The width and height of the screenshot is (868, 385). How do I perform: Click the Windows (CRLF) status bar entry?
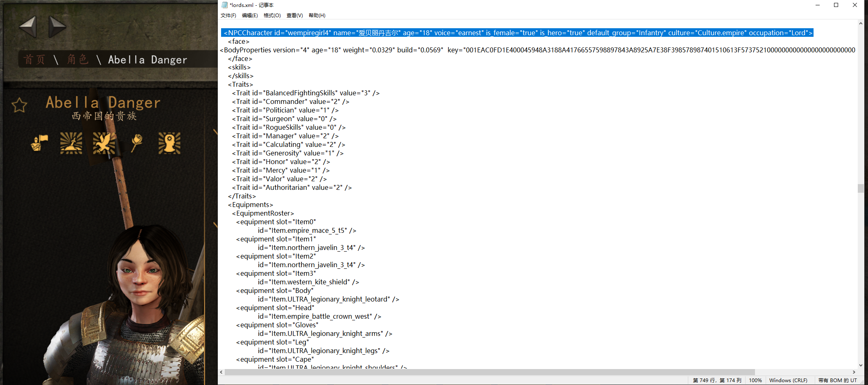[x=788, y=380]
